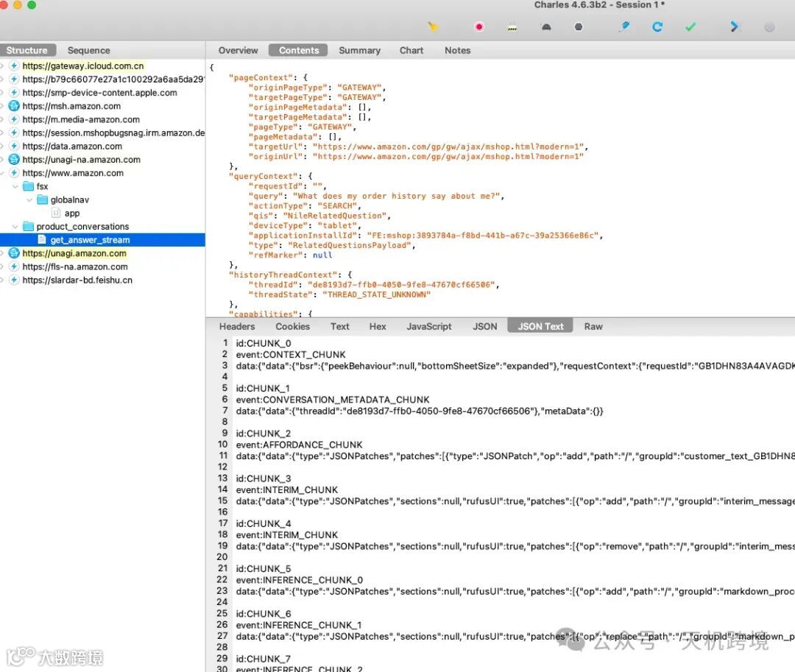Click the globe icon beside msh.amazon.com
The height and width of the screenshot is (672, 795).
click(13, 106)
